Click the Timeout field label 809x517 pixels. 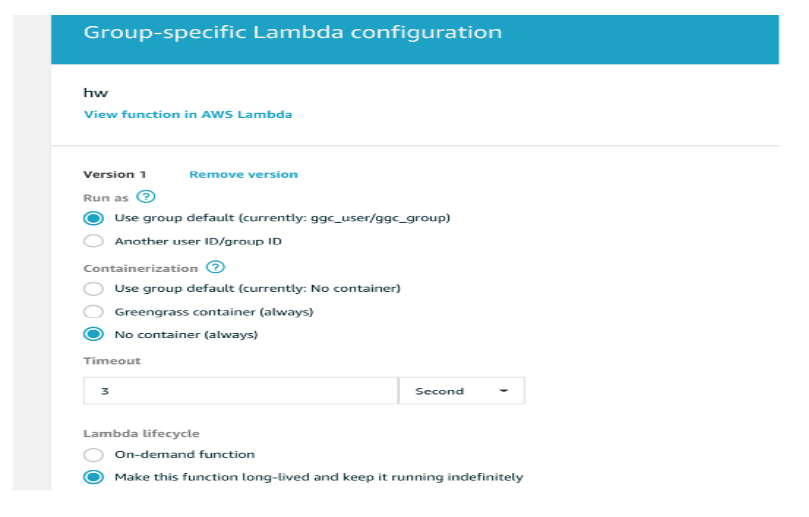112,361
